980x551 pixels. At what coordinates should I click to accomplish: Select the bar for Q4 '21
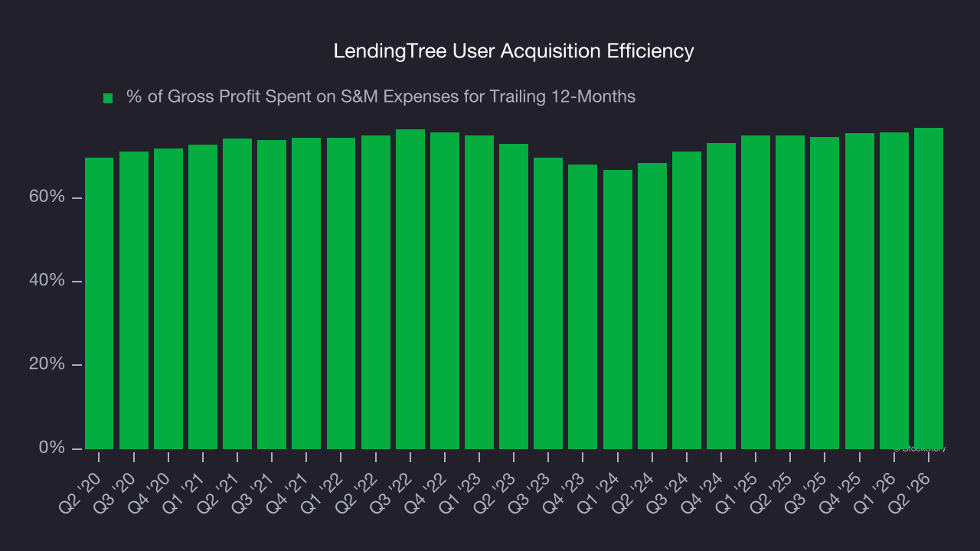coord(306,293)
